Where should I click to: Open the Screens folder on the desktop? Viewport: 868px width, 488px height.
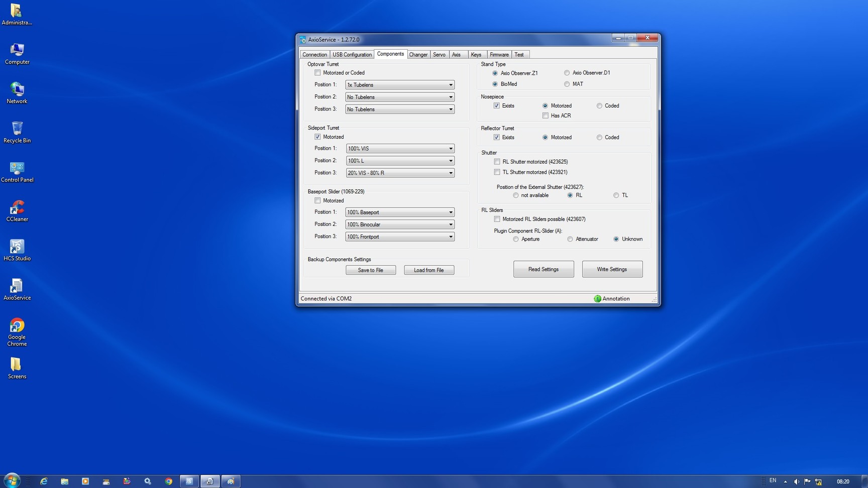pos(17,367)
